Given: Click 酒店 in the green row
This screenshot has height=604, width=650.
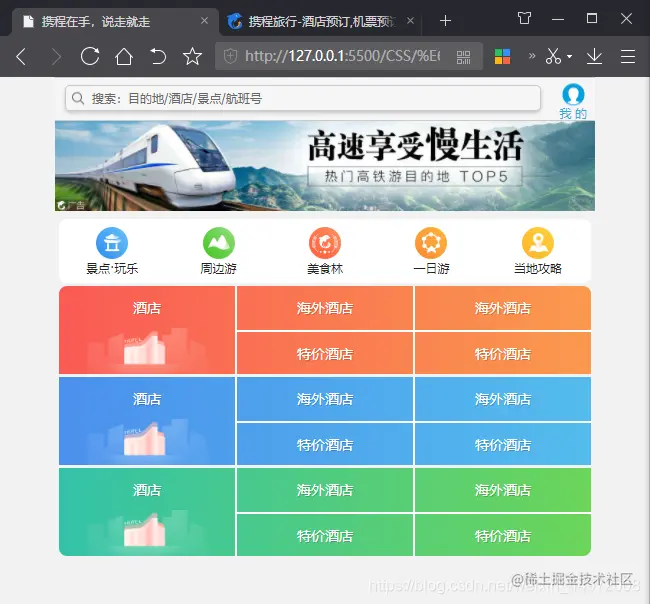Looking at the screenshot, I should point(147,490).
